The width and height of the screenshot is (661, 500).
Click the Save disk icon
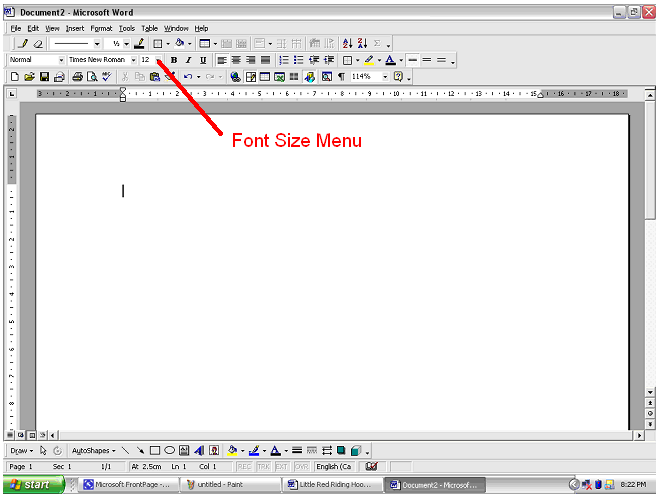[x=44, y=77]
